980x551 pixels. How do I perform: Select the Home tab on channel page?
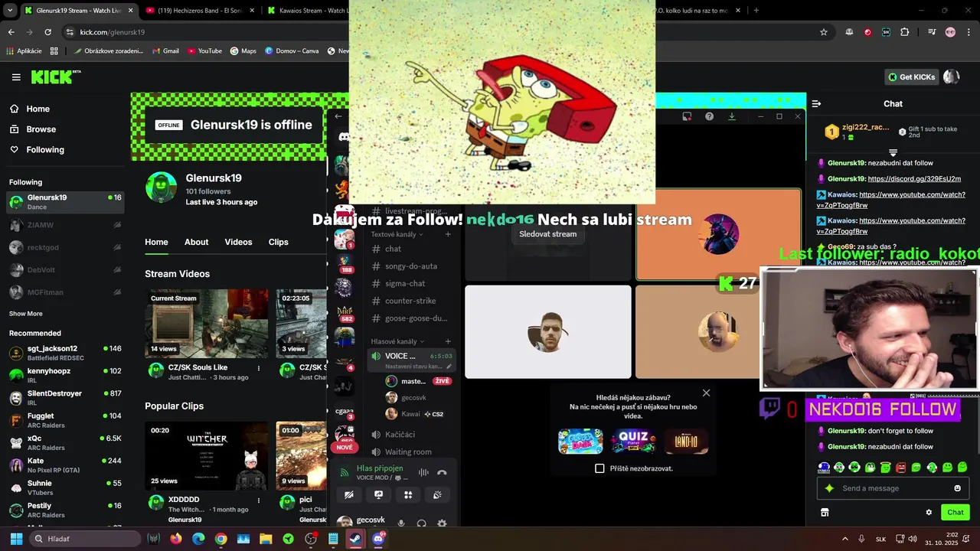pyautogui.click(x=156, y=242)
